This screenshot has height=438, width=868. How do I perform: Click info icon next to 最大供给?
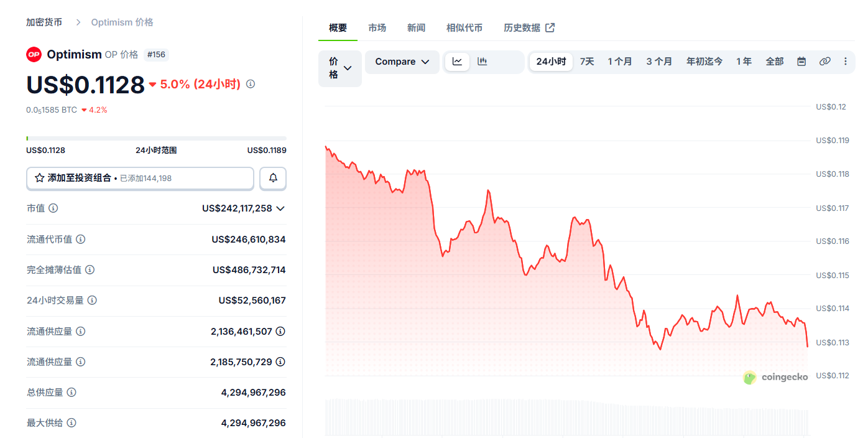click(x=72, y=423)
